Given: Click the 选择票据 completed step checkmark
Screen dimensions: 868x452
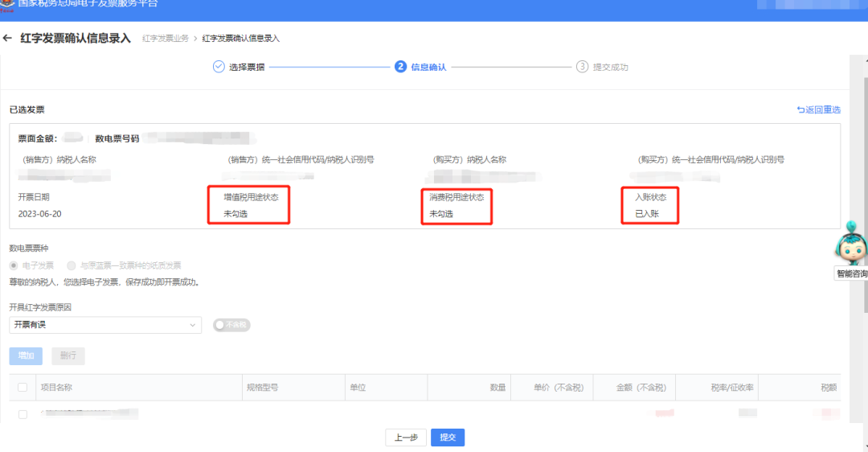Looking at the screenshot, I should 219,67.
